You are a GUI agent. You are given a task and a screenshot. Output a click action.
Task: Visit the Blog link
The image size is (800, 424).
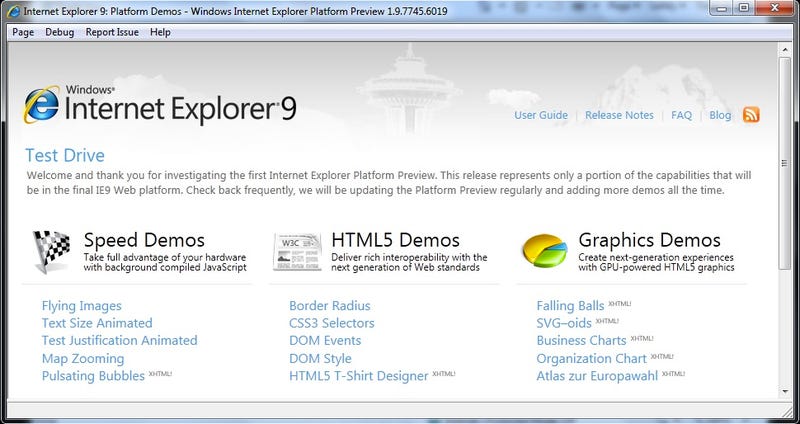click(x=720, y=115)
